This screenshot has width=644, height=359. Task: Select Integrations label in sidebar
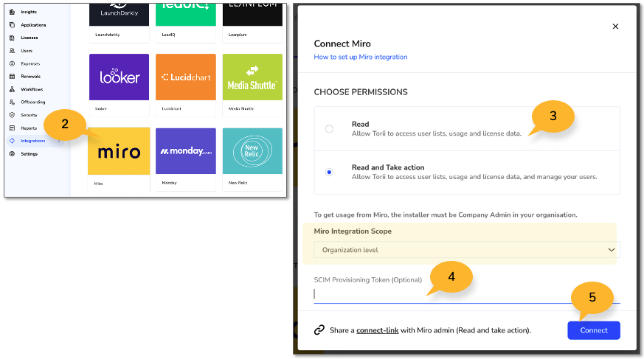pos(33,141)
